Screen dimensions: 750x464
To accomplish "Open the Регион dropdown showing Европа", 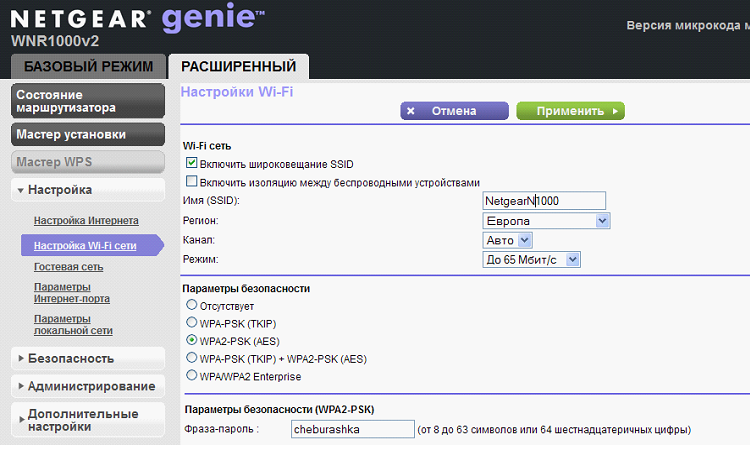I will [x=546, y=221].
